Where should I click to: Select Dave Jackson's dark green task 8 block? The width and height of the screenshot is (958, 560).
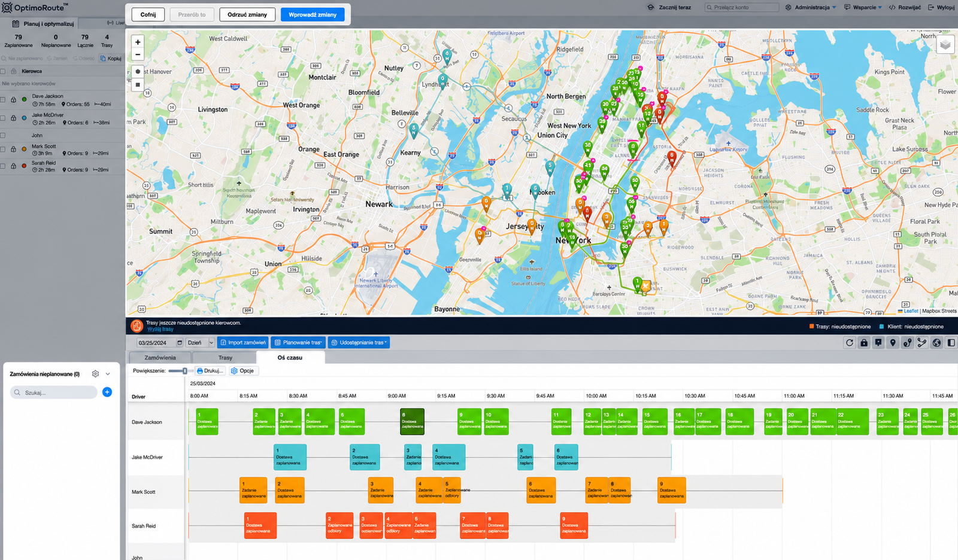(x=412, y=422)
